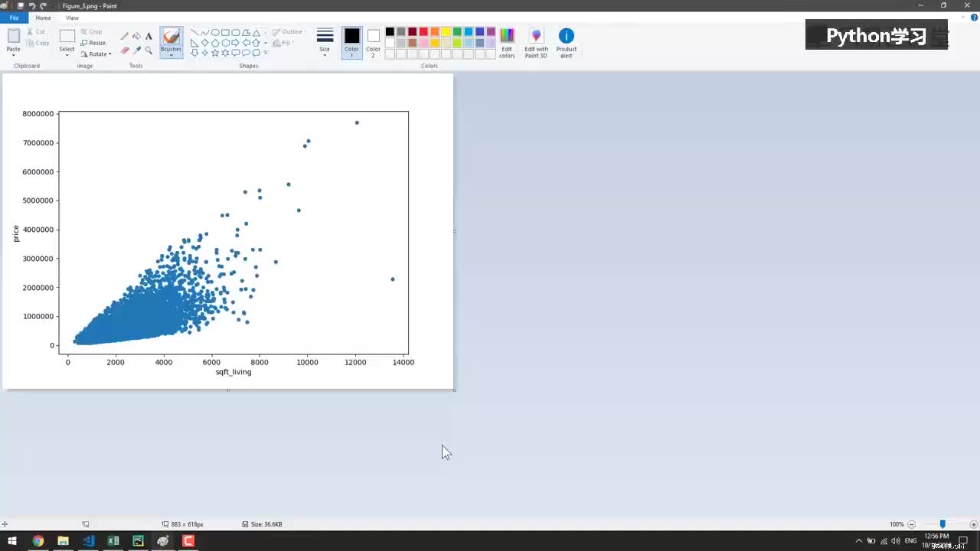
Task: Pick the orange color swatch
Action: [x=435, y=32]
